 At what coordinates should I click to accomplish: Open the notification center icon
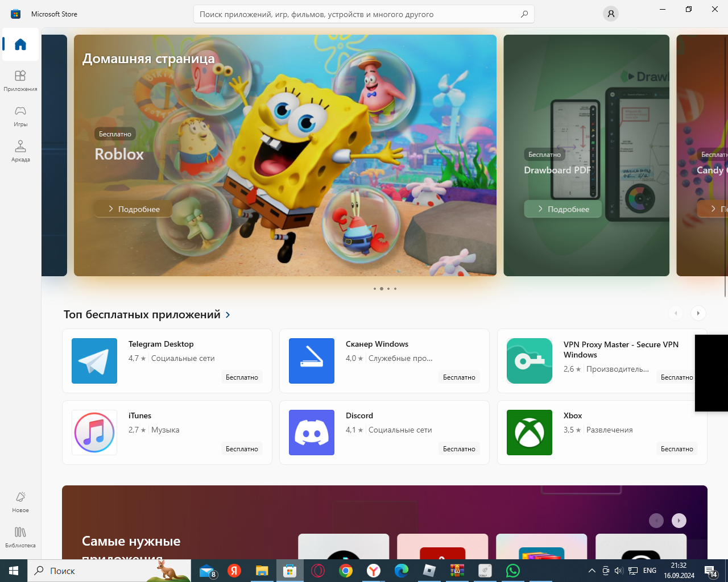tap(711, 571)
